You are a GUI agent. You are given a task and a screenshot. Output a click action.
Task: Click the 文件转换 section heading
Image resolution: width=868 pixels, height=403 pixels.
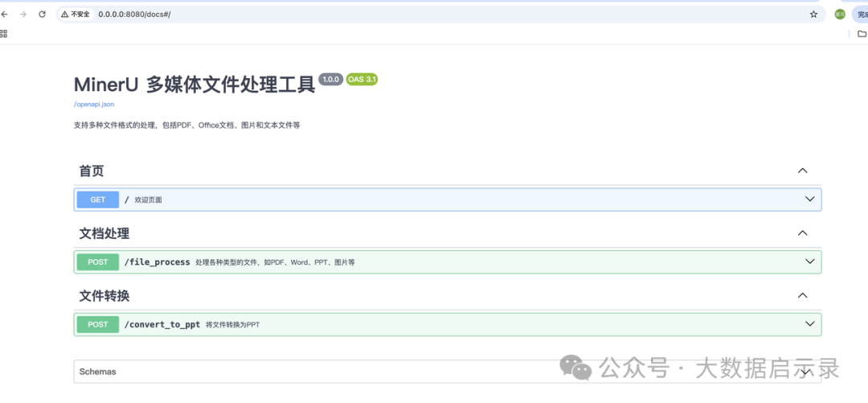coord(104,296)
